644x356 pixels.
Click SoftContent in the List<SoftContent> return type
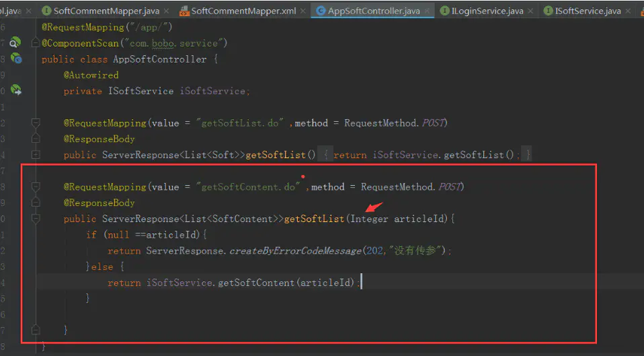pos(242,219)
